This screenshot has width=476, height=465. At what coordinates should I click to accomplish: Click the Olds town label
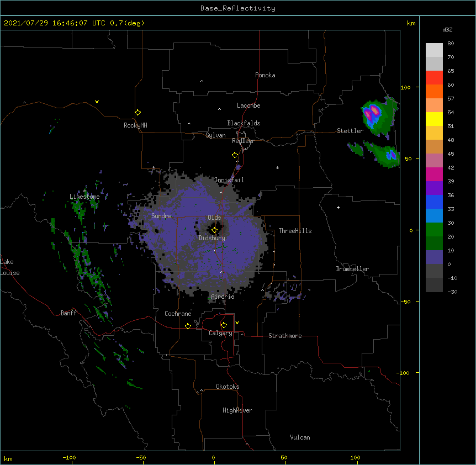tap(214, 218)
